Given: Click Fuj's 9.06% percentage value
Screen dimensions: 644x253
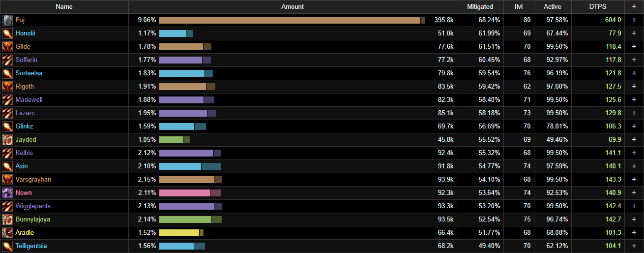Looking at the screenshot, I should (x=147, y=20).
